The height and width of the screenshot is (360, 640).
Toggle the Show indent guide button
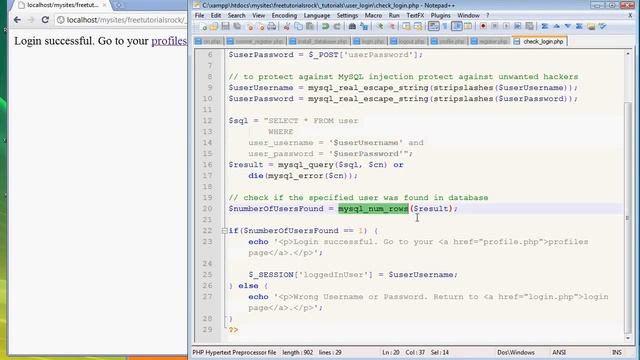pos(457,26)
